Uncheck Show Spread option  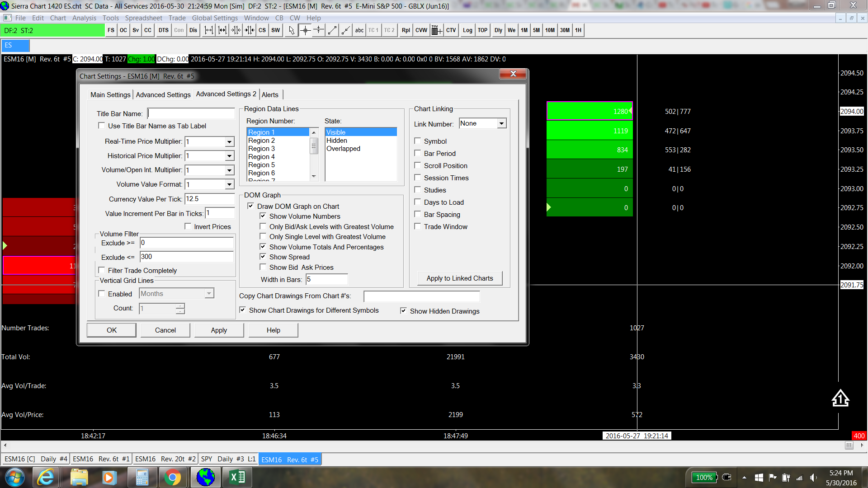[x=263, y=257]
